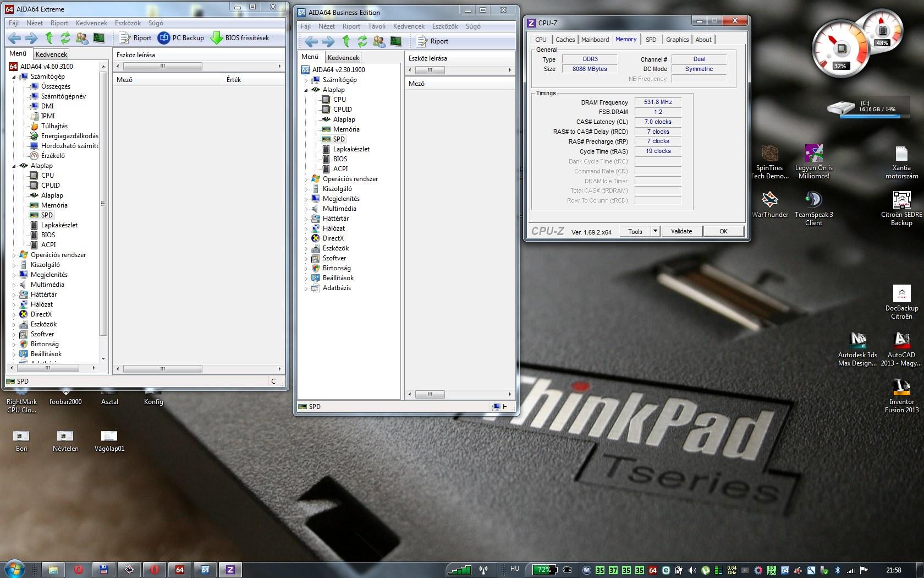The height and width of the screenshot is (578, 924).
Task: Open About tab in CPU-Z
Action: coord(703,40)
